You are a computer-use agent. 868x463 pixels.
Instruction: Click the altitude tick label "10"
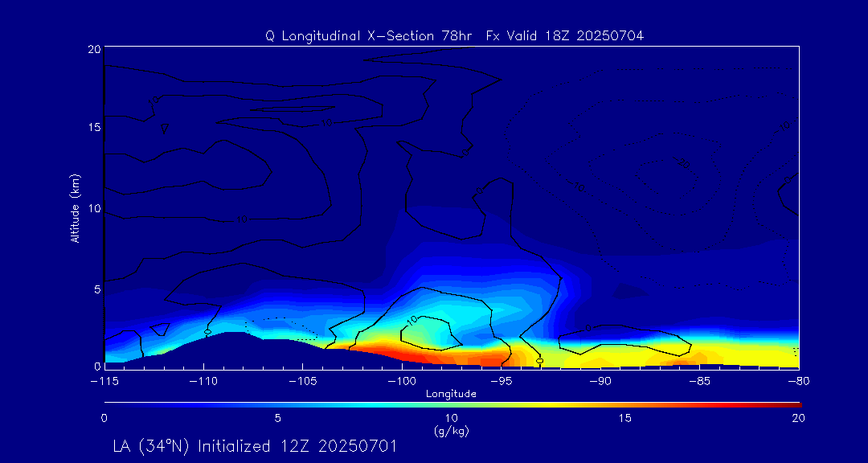pyautogui.click(x=94, y=208)
